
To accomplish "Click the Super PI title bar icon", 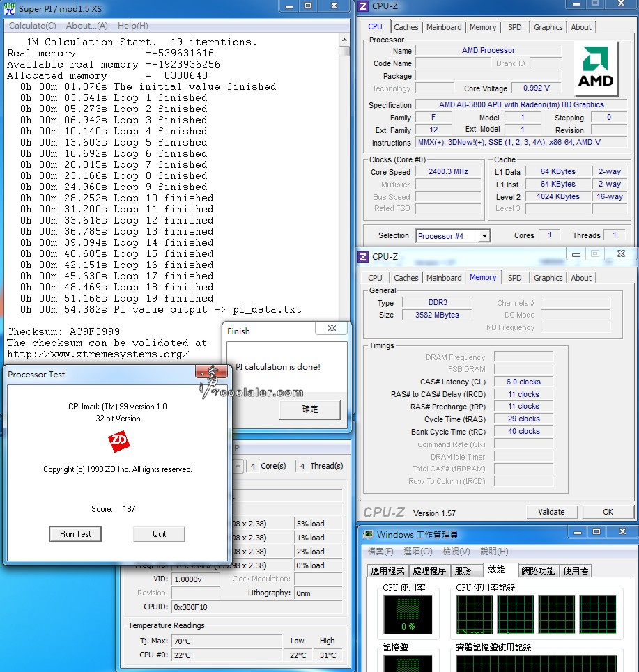I will (x=10, y=8).
